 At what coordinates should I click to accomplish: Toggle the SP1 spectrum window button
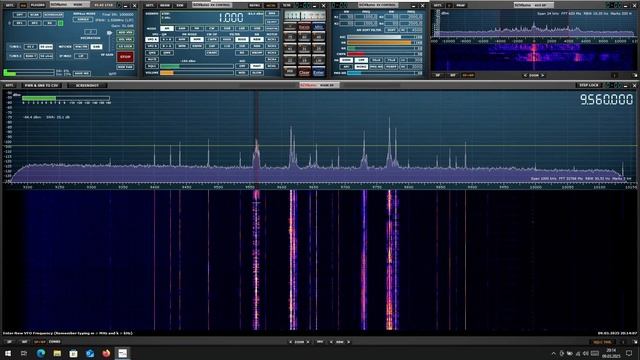tap(19, 23)
